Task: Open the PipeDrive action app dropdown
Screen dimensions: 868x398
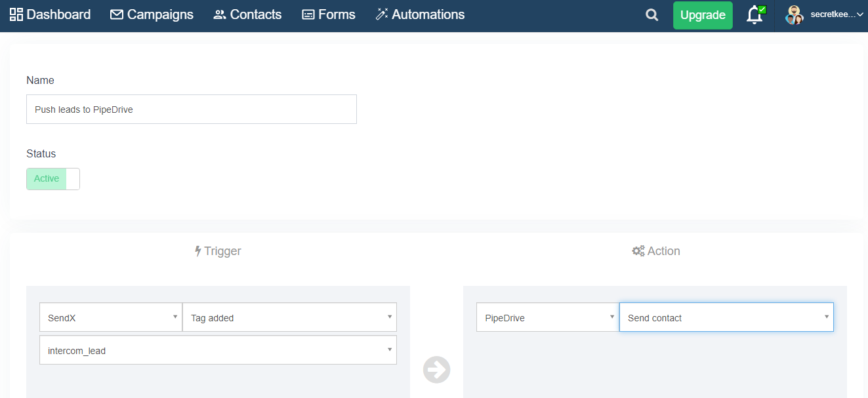Action: click(x=548, y=318)
